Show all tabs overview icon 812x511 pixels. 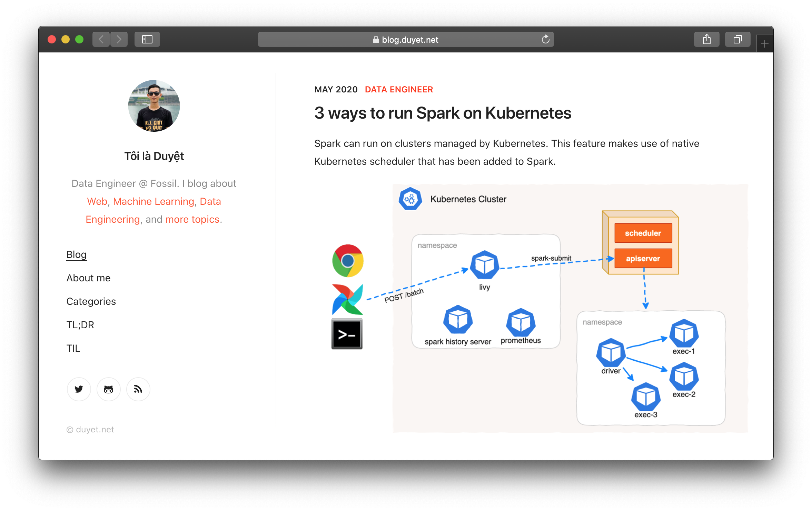[x=737, y=40]
